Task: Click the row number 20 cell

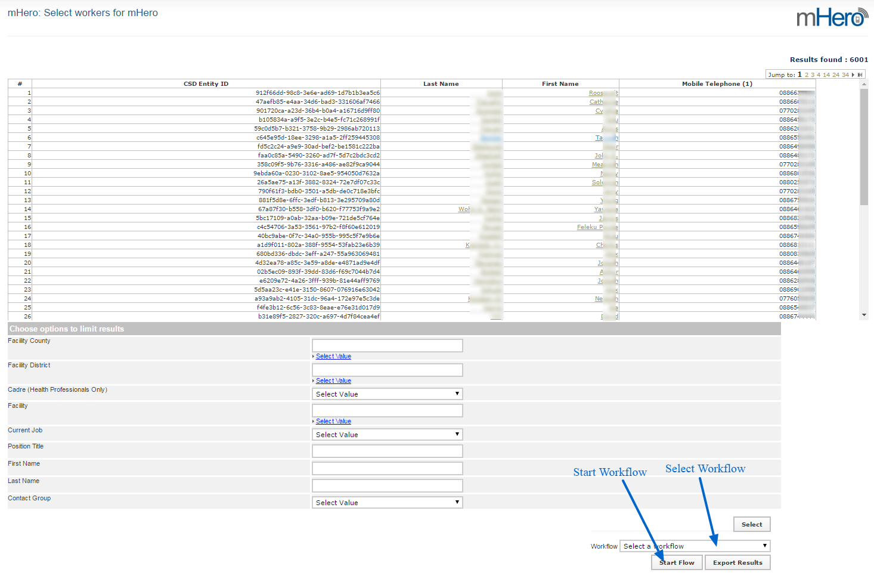Action: [x=20, y=263]
